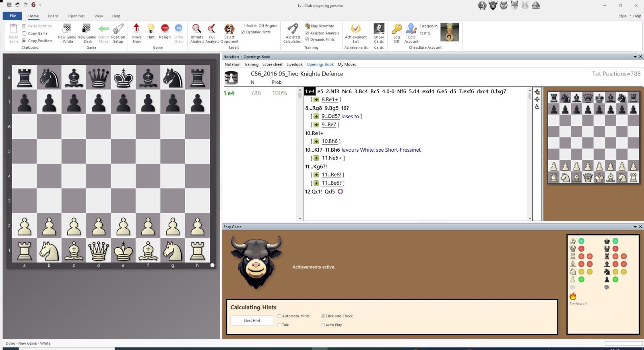Click the Resign icon in ribbon

pyautogui.click(x=165, y=29)
